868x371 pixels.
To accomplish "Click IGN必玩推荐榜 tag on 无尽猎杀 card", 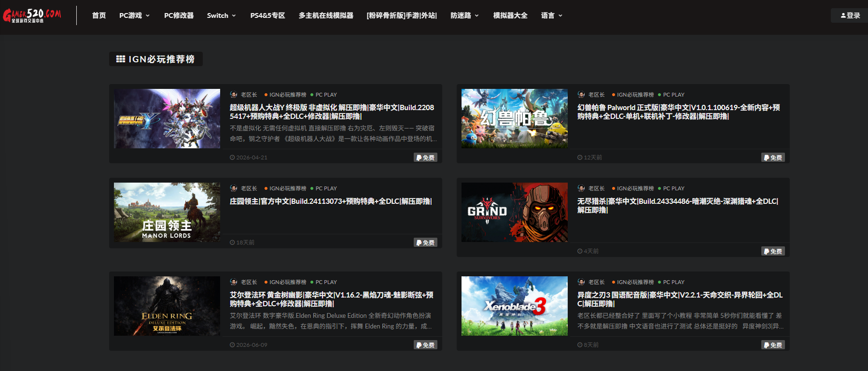I will click(x=633, y=188).
